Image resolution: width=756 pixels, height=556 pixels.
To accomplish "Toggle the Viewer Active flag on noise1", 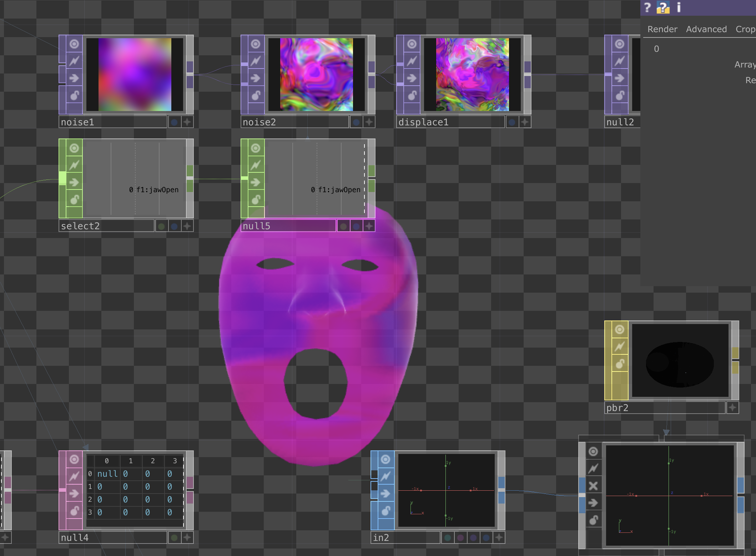I will [74, 44].
